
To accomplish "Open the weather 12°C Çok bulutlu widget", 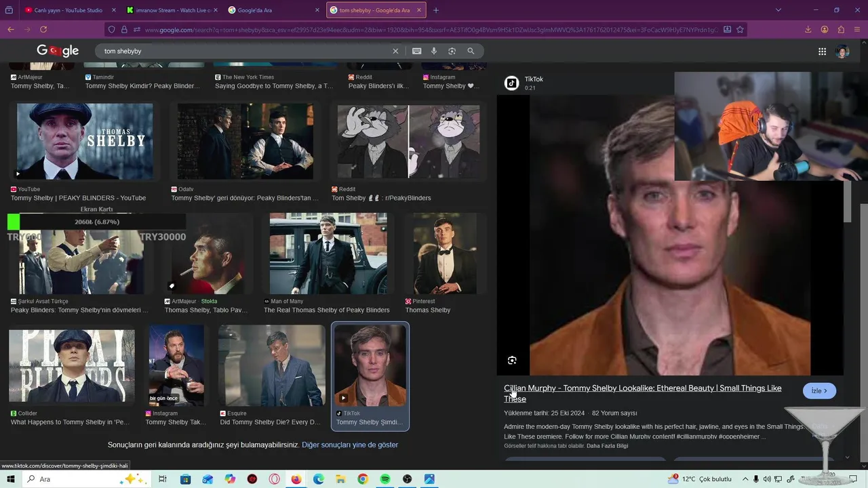I will [701, 479].
